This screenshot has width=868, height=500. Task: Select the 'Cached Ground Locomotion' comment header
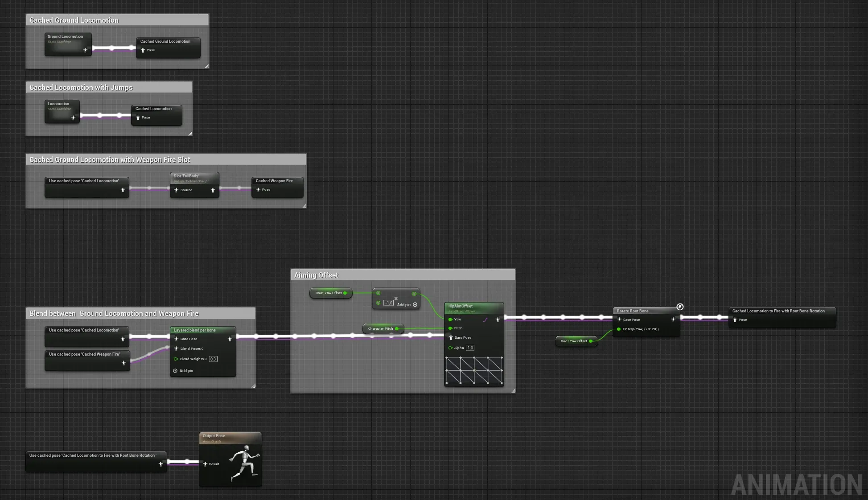pyautogui.click(x=117, y=20)
